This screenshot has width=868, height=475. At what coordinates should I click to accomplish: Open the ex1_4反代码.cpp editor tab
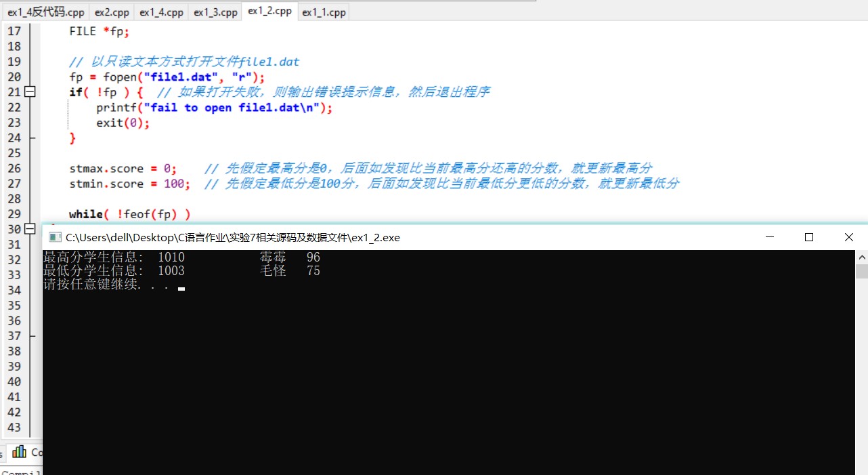(x=46, y=12)
